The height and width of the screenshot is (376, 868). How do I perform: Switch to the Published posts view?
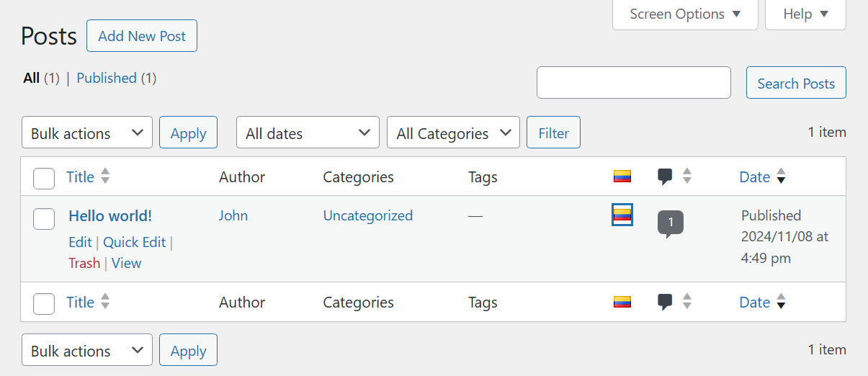click(x=107, y=78)
